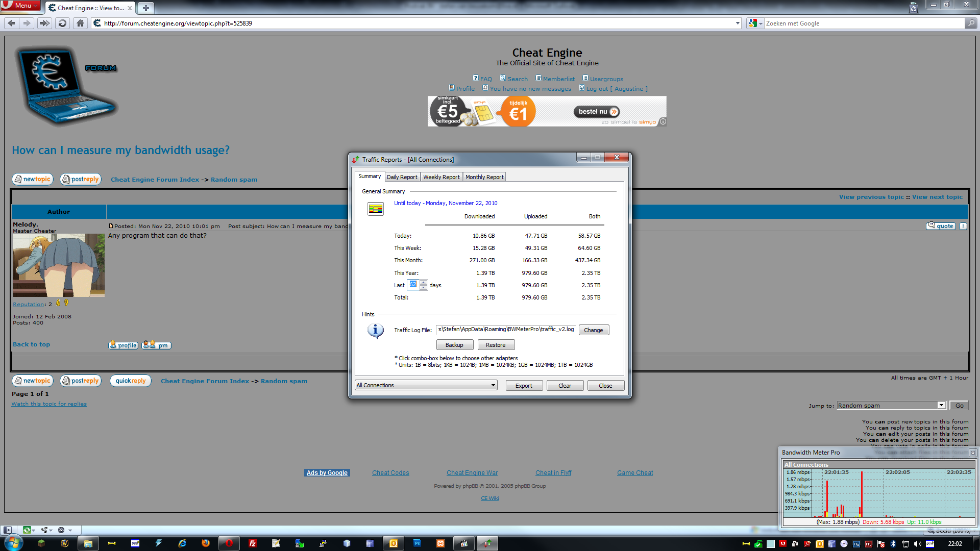Screen dimensions: 980x551
Task: Open the Watch this topic for replies link
Action: [49, 404]
